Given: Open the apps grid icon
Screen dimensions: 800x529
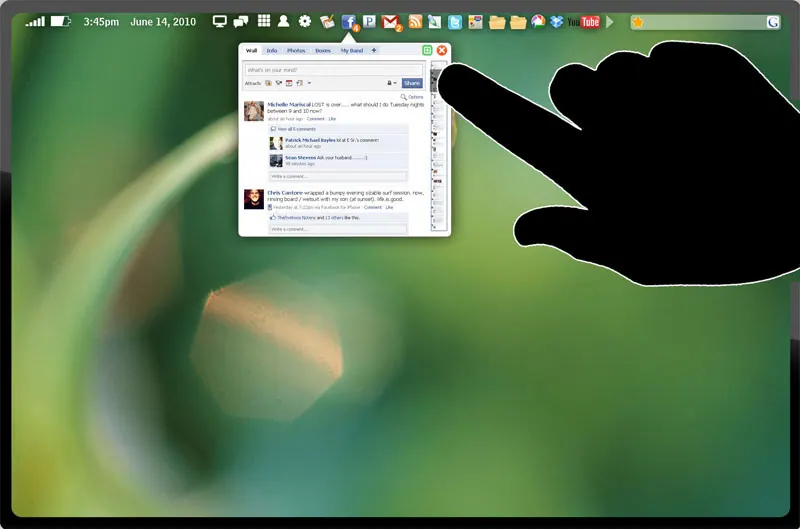Looking at the screenshot, I should pos(264,21).
